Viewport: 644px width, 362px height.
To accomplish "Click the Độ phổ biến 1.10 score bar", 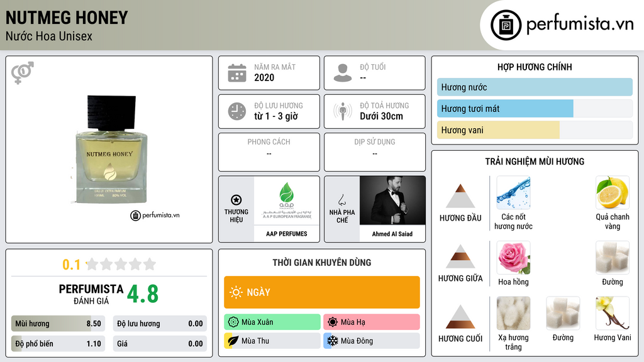I will 58,344.
